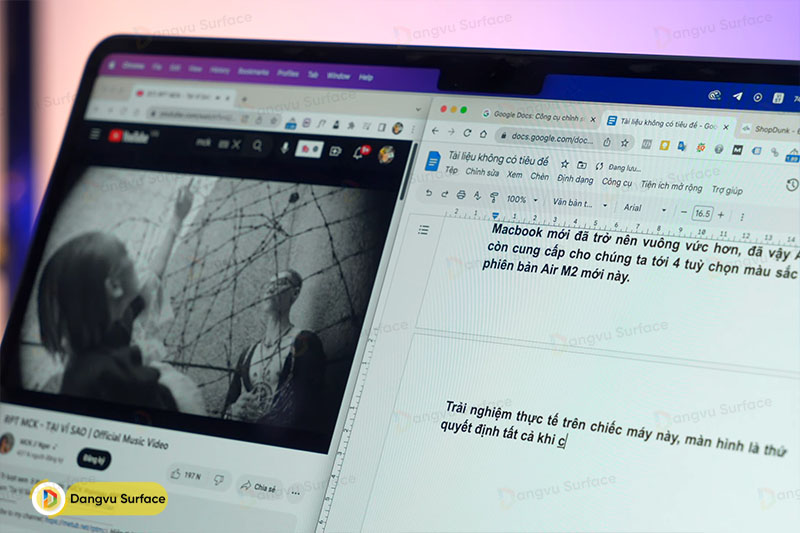Open the Công cụ menu
The height and width of the screenshot is (533, 800).
point(617,182)
